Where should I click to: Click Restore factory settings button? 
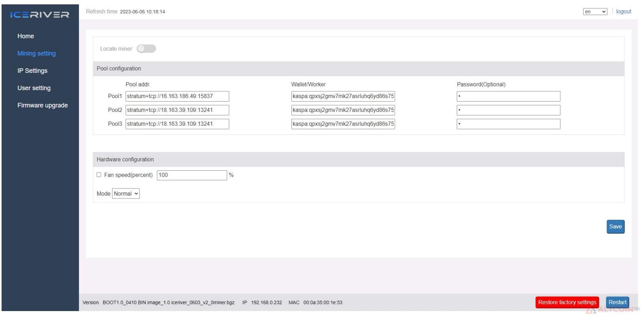coord(567,302)
